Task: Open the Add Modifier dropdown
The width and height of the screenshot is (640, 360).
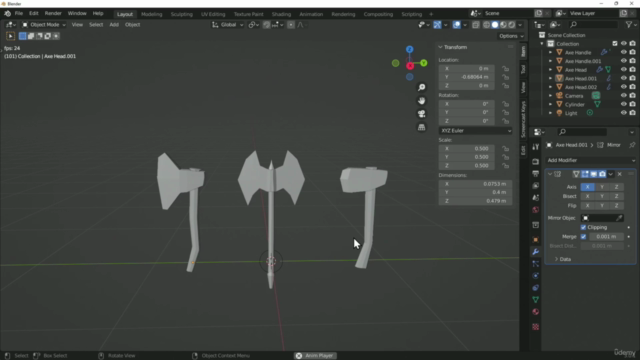Action: tap(591, 160)
